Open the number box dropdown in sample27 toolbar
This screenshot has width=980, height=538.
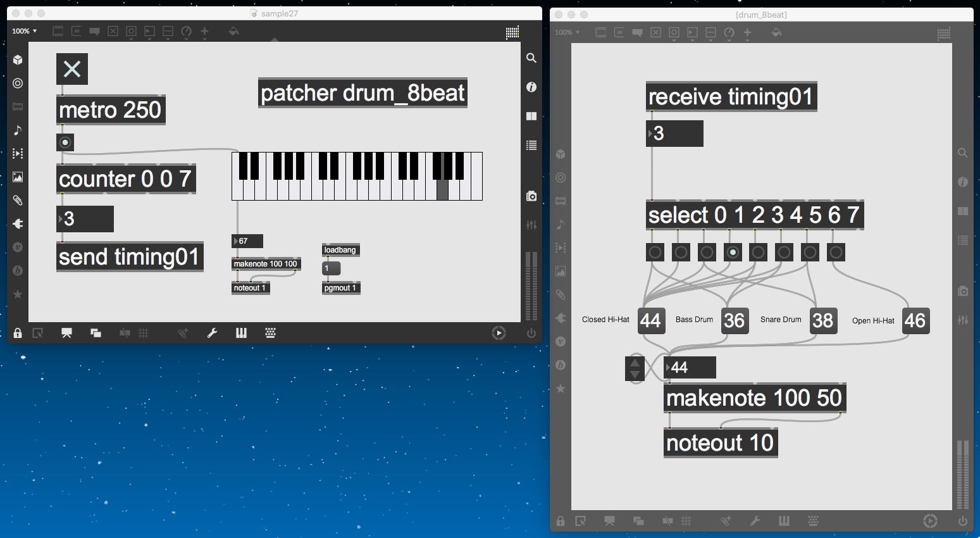point(150,31)
